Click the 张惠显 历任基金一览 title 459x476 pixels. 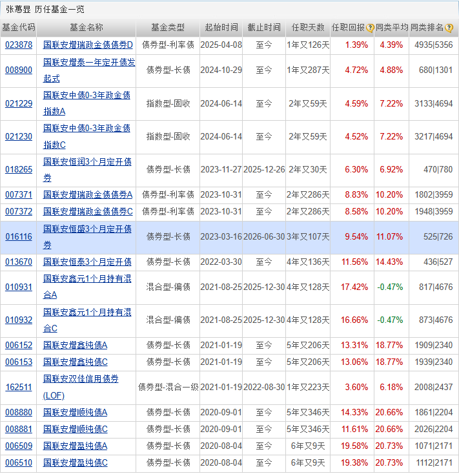tap(45, 10)
